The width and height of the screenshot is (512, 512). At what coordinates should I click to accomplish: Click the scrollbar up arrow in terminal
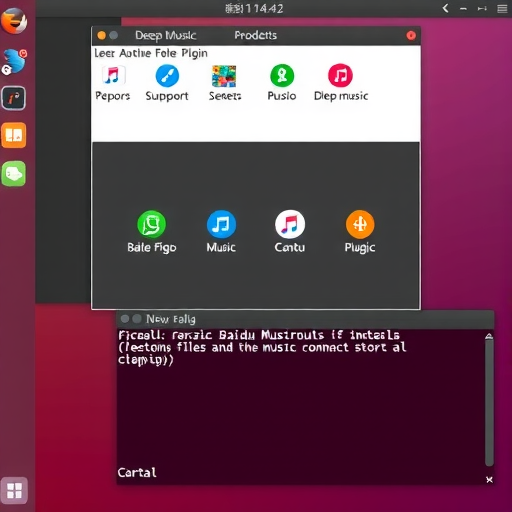click(489, 336)
